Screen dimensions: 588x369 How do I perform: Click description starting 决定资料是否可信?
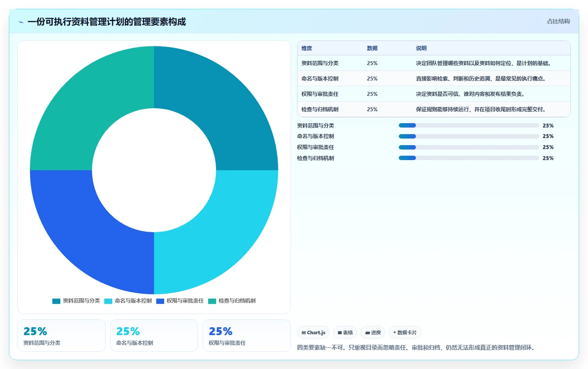pos(470,94)
